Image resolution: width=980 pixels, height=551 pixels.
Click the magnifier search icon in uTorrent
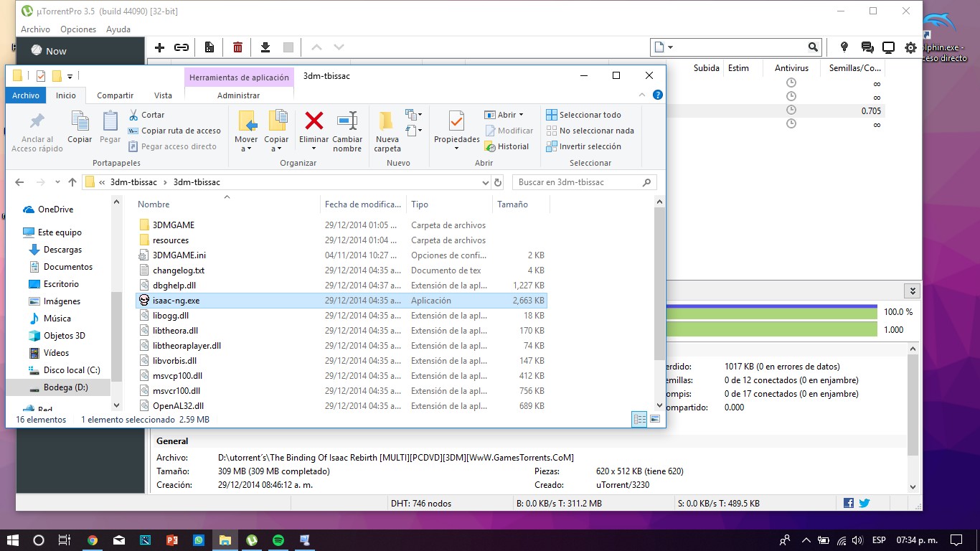click(x=813, y=47)
